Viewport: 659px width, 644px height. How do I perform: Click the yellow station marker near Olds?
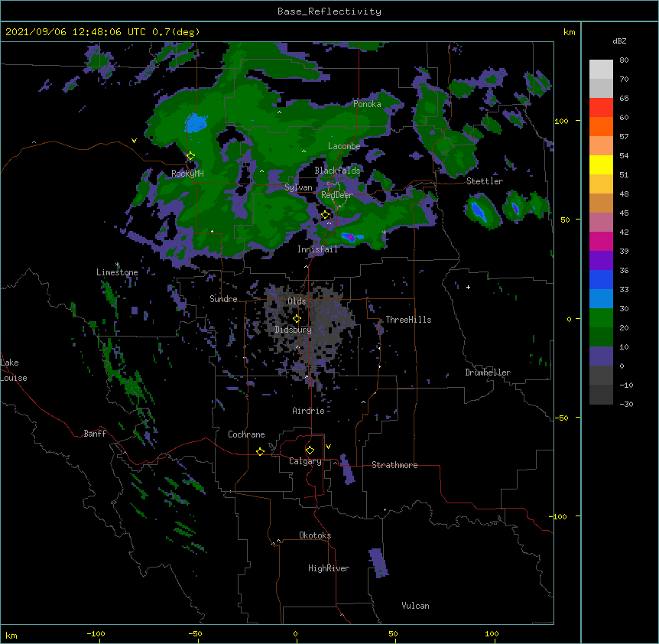(x=297, y=319)
